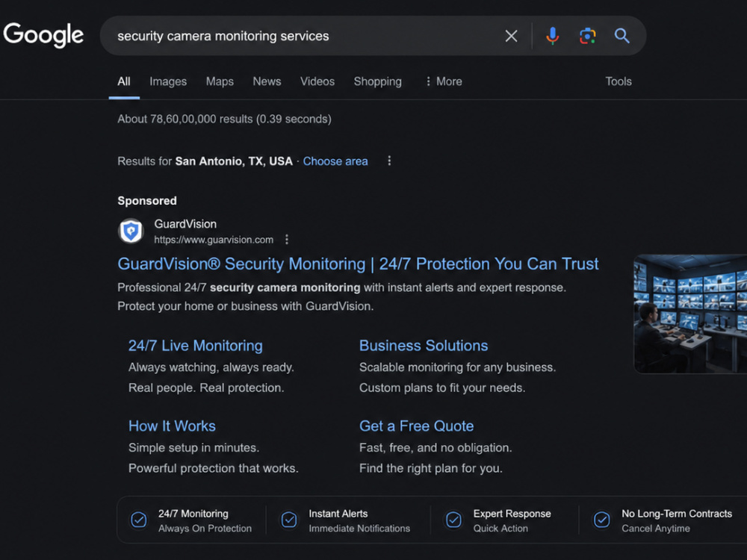The width and height of the screenshot is (747, 560).
Task: Click the GuardVision shield favicon
Action: (131, 231)
